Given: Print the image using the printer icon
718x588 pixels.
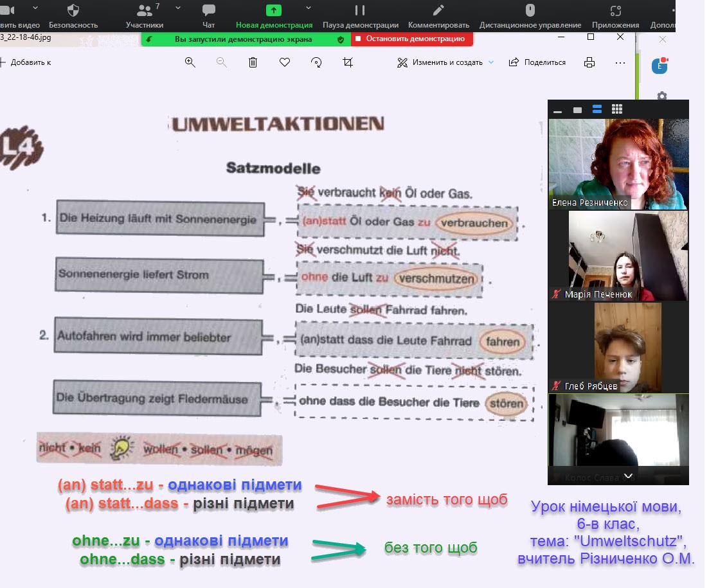Looking at the screenshot, I should point(589,62).
